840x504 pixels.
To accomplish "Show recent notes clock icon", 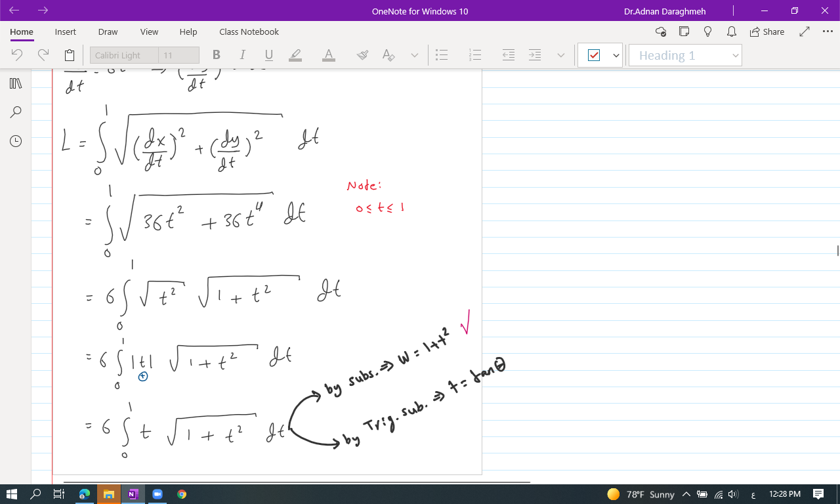I will pos(16,141).
